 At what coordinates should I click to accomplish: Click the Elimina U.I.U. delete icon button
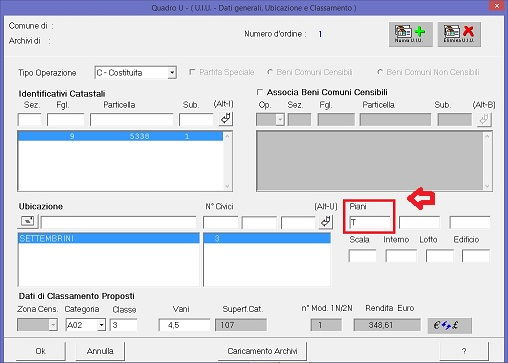pyautogui.click(x=459, y=34)
